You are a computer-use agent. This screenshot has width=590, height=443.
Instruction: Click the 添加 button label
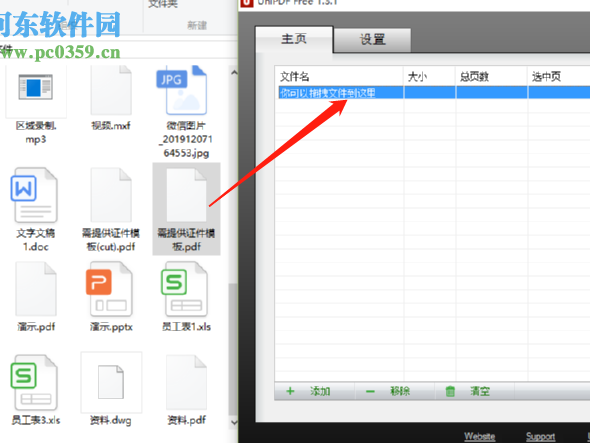[x=320, y=391]
